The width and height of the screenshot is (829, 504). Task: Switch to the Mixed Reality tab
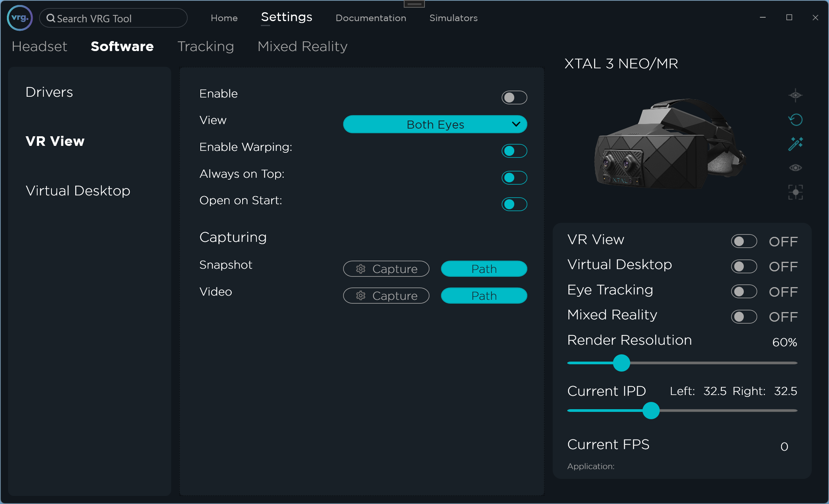click(x=302, y=46)
